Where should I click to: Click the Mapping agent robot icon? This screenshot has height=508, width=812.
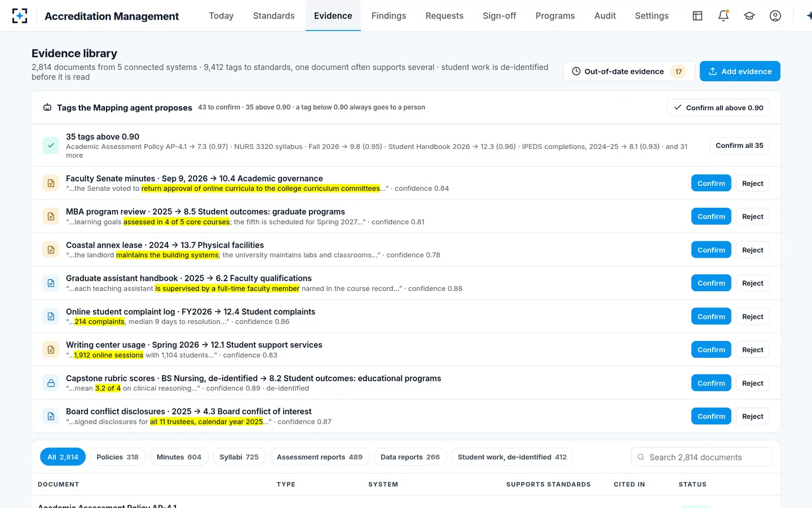coord(47,107)
